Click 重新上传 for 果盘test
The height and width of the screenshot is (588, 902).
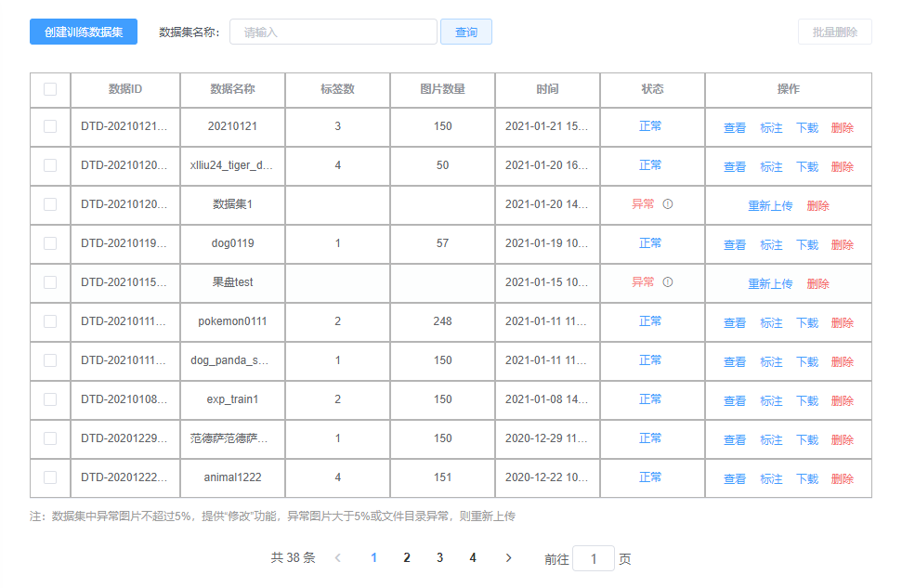pos(770,284)
